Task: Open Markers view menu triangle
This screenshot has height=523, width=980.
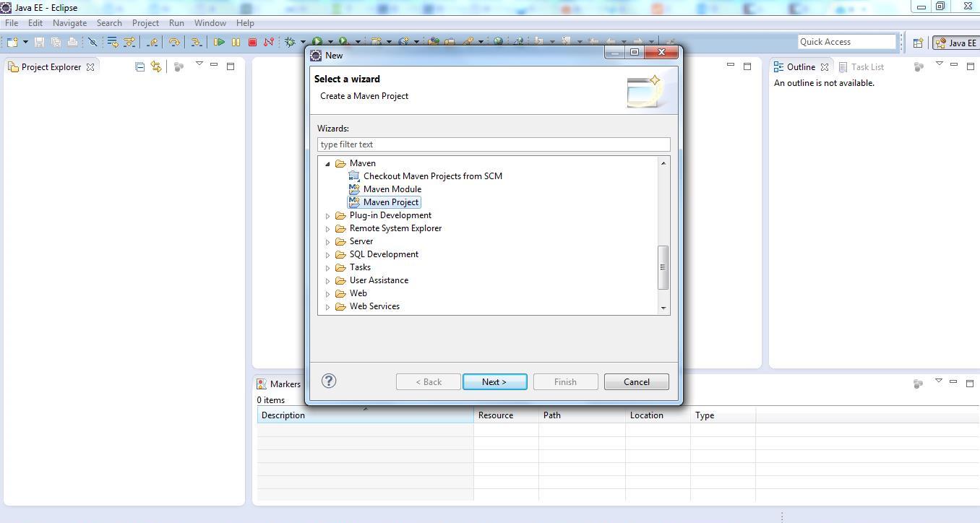Action: point(939,381)
